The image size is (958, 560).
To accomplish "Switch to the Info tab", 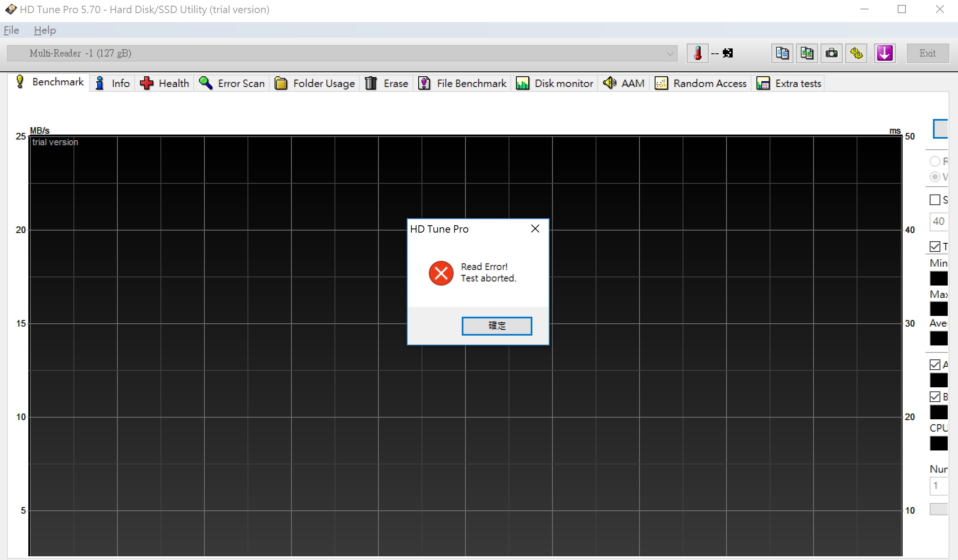I will pos(112,83).
